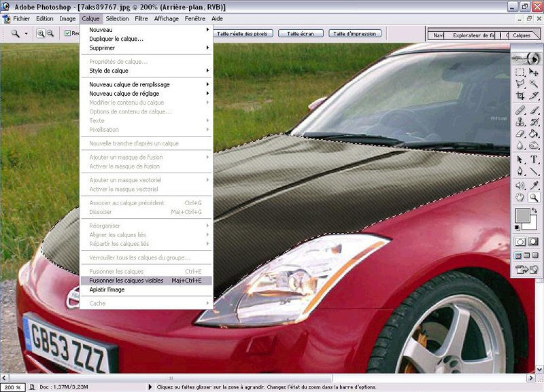
Task: Select the Pen tool
Action: pyautogui.click(x=520, y=171)
